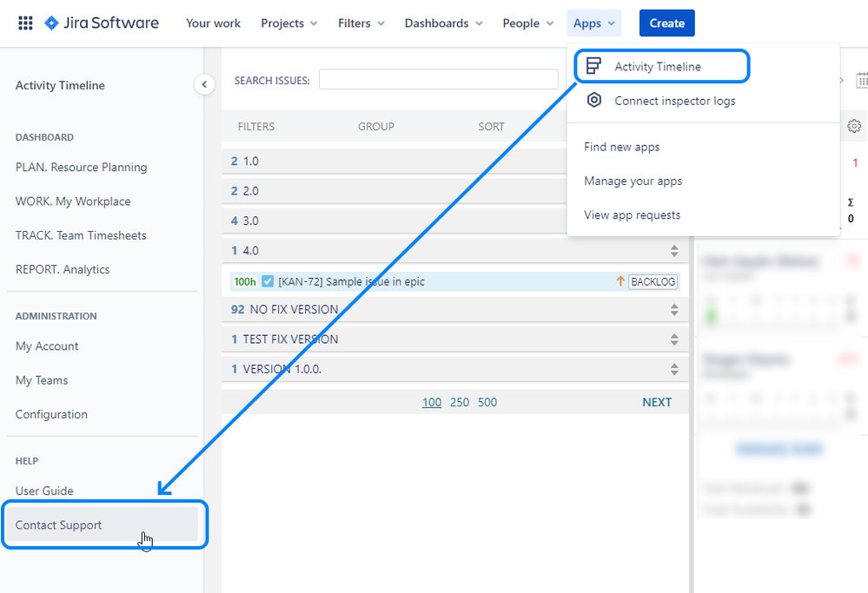Click Contact Support
Viewport: 868px width, 593px height.
(x=102, y=525)
